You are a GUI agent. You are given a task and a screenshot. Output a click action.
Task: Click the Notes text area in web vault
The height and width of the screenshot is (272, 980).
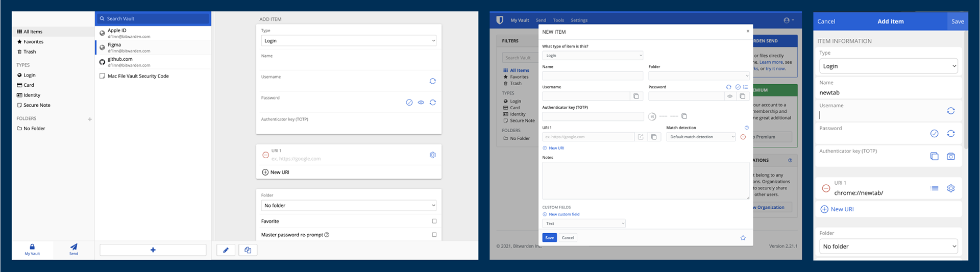[646, 181]
